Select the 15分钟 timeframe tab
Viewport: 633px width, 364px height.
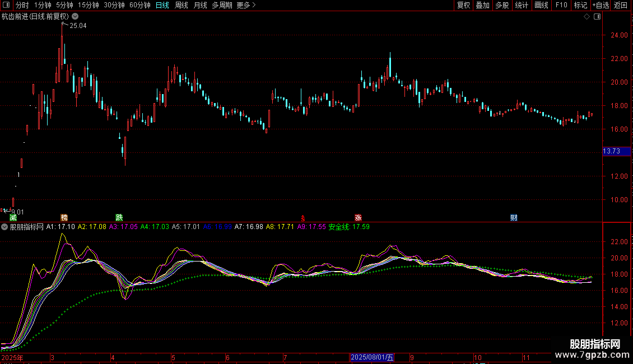pos(88,5)
